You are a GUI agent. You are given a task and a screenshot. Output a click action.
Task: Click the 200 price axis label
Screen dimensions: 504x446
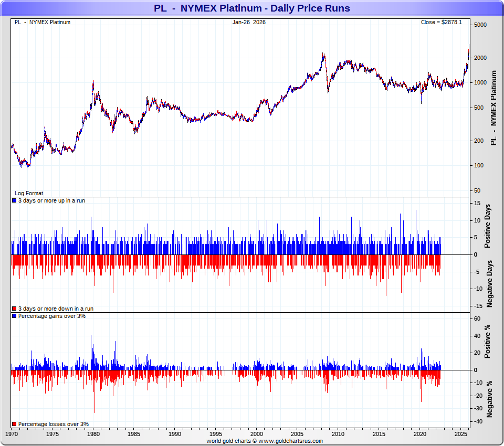click(479, 141)
